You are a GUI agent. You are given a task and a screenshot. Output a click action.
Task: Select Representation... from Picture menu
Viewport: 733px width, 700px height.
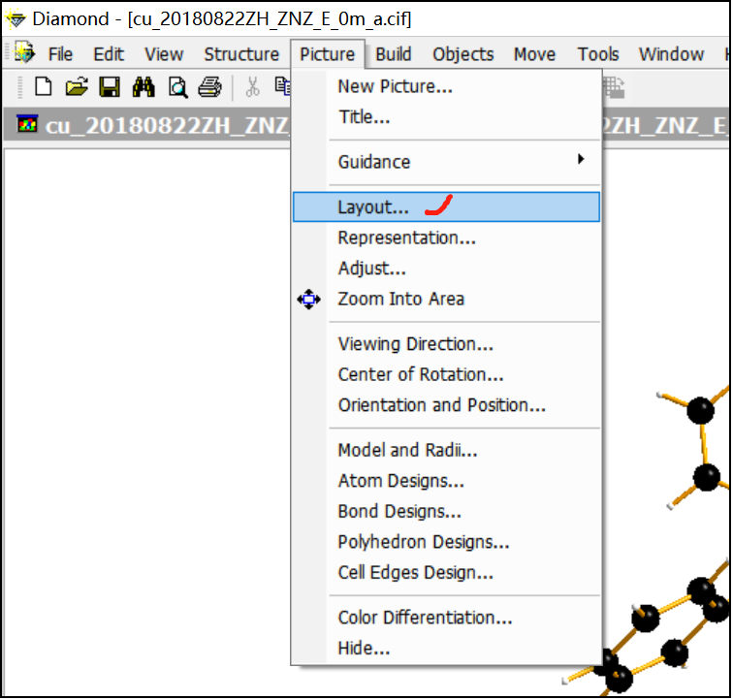(x=406, y=238)
